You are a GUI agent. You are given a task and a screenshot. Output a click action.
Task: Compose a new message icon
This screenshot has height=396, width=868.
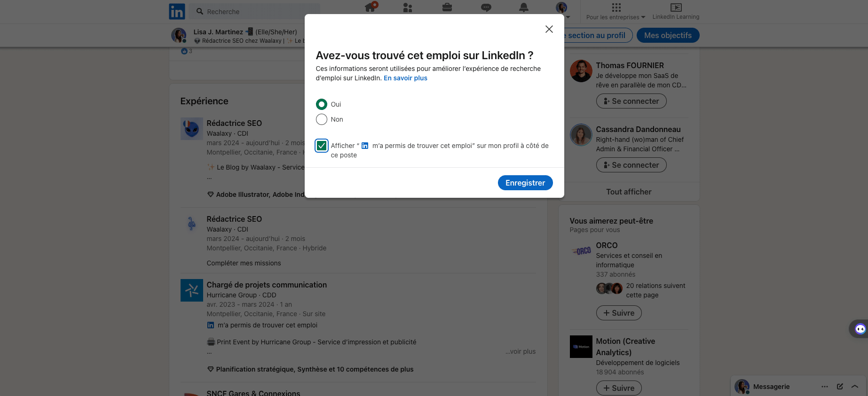point(840,387)
